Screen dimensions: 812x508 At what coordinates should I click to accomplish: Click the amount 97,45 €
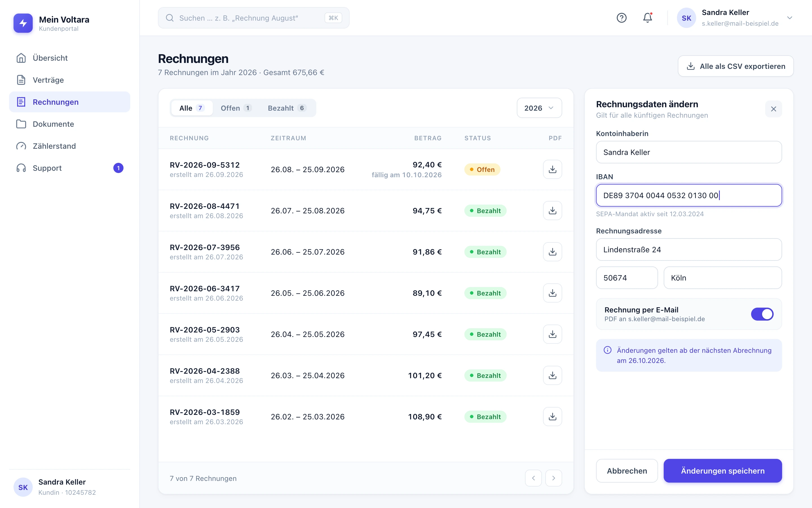[427, 334]
